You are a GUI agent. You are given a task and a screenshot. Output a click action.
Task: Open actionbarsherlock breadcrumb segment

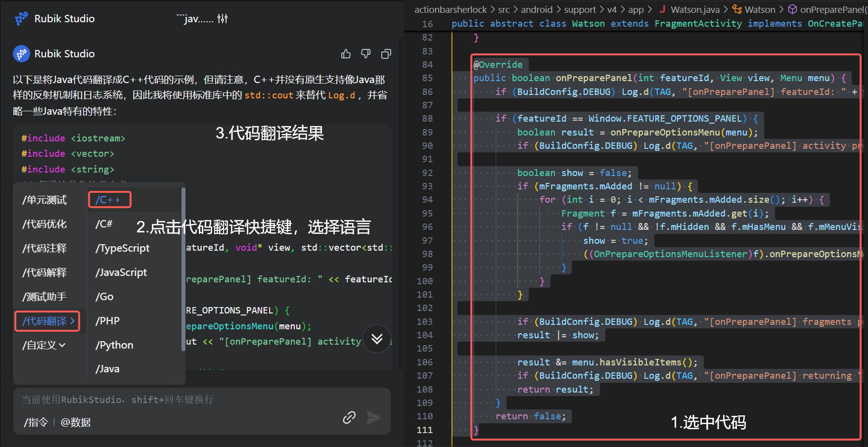tap(451, 9)
